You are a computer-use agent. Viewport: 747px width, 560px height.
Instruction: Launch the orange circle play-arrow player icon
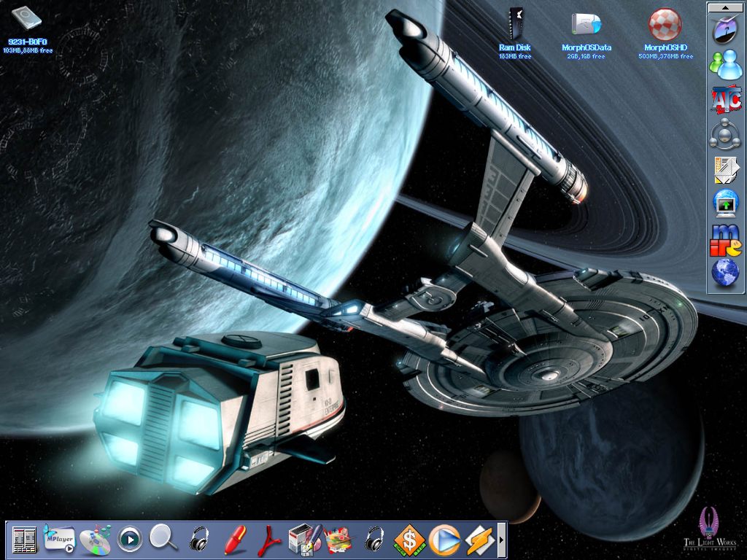[x=444, y=540]
